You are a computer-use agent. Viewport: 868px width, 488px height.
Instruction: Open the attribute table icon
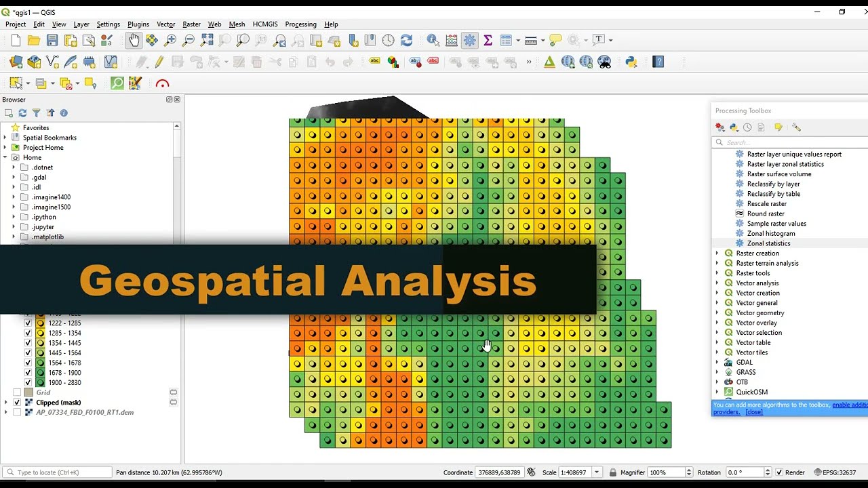pos(506,41)
